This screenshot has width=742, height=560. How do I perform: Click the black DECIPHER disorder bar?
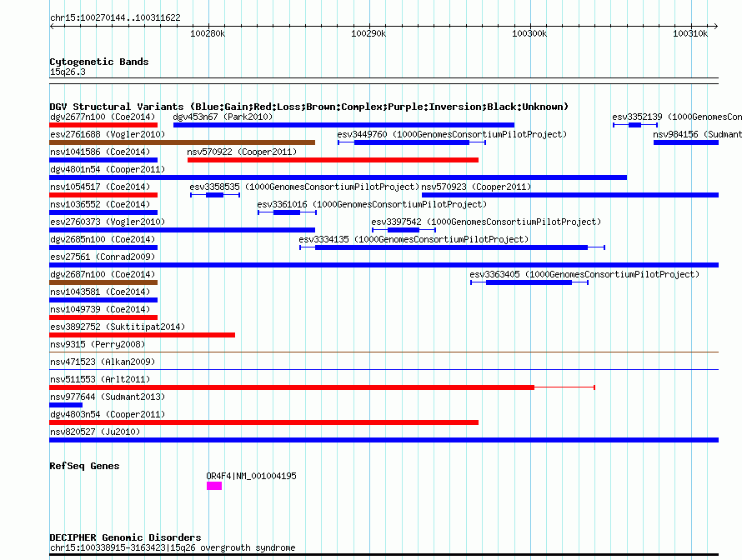[x=384, y=555]
